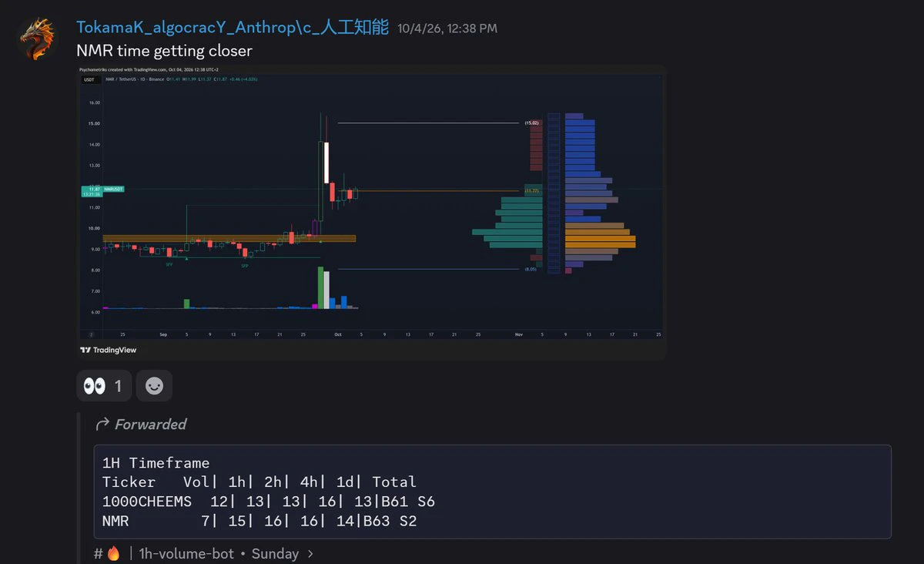Click the 10/4/26, 12:38 PM timestamp

pyautogui.click(x=447, y=29)
